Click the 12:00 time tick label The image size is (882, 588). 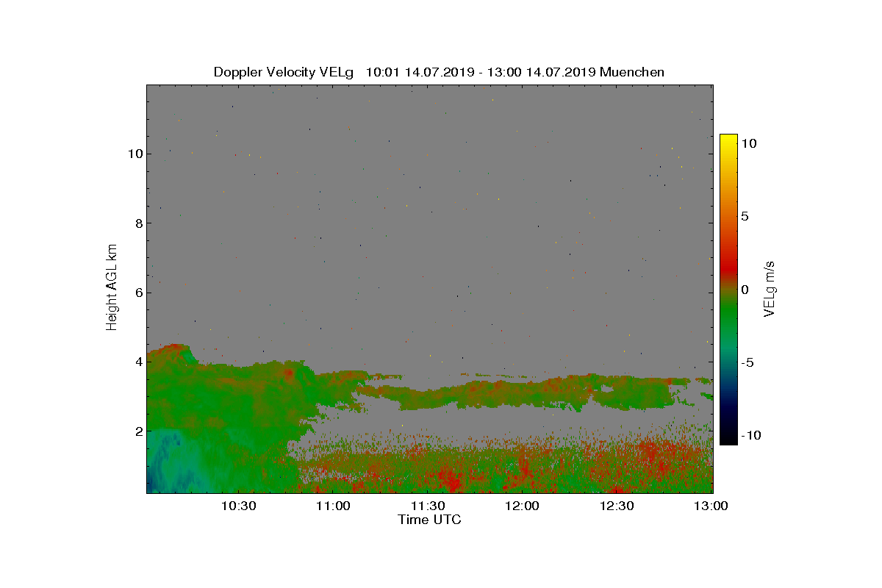click(x=523, y=506)
